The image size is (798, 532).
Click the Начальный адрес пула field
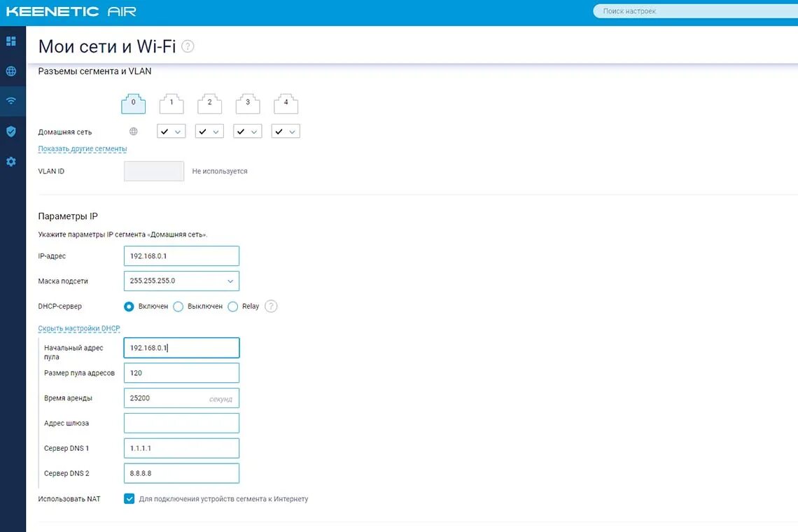[x=182, y=348]
